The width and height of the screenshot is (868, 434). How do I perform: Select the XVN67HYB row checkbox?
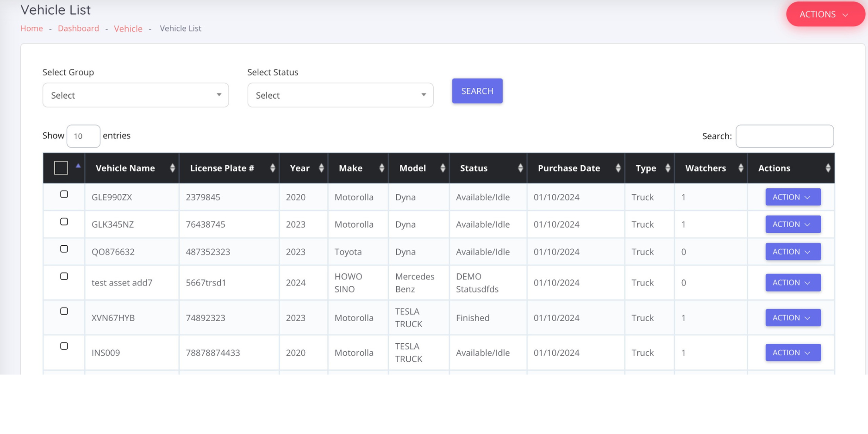(x=64, y=311)
